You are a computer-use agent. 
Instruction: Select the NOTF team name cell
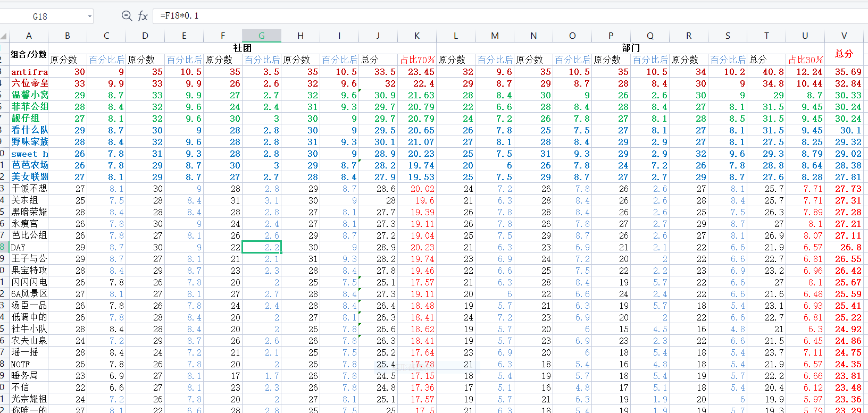[29, 364]
